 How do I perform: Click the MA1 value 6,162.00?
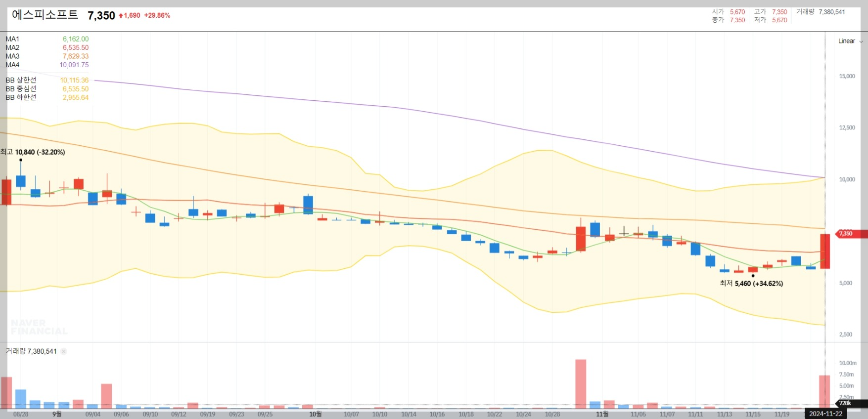tap(76, 39)
